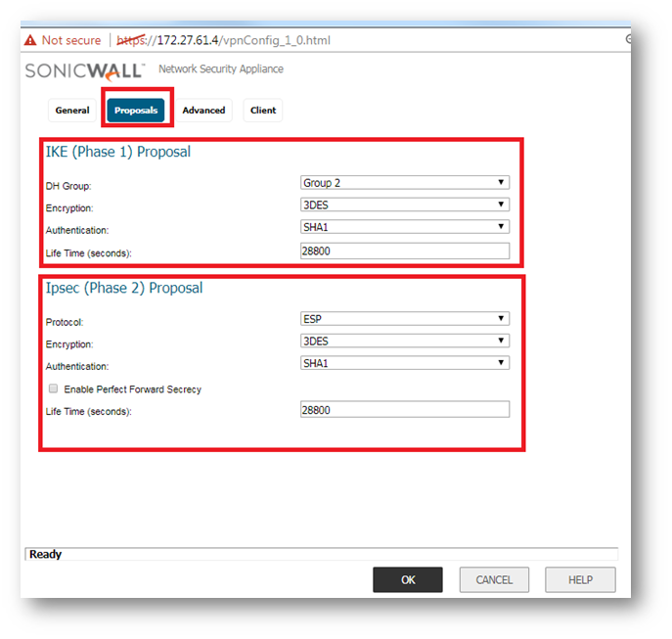Viewport: 672px width, 639px height.
Task: Enable Perfect Forward Secrecy checkbox
Action: 54,389
